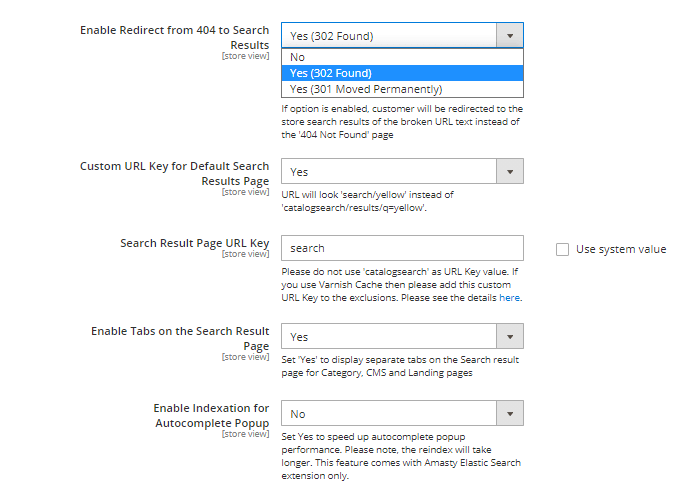Click the 'Search Result Page URL Key' label

pyautogui.click(x=194, y=243)
